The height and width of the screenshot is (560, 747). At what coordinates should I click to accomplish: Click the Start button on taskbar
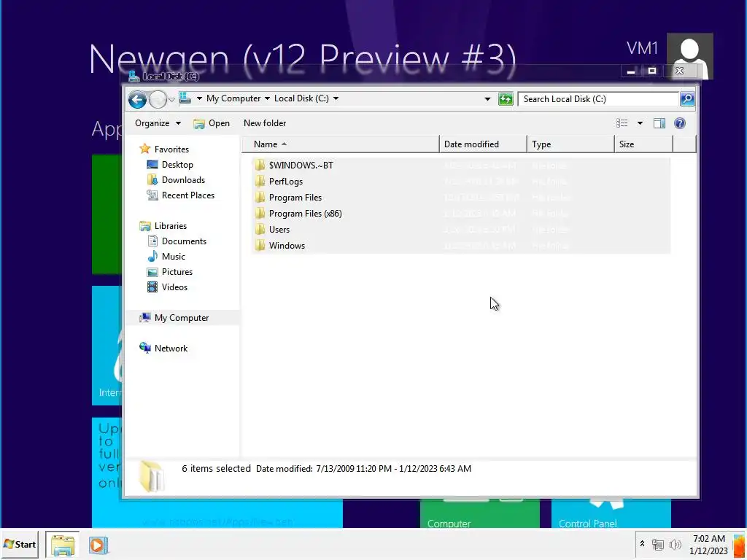19,544
